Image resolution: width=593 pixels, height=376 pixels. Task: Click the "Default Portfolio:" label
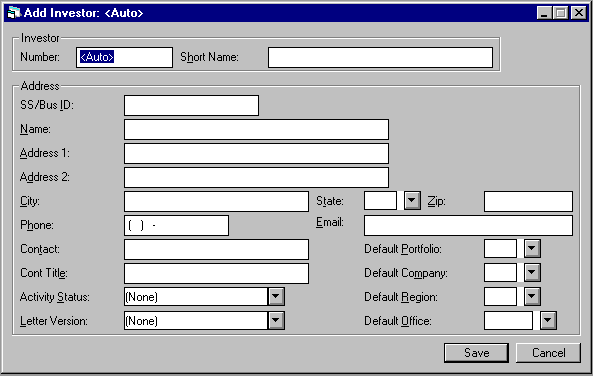[x=403, y=249]
